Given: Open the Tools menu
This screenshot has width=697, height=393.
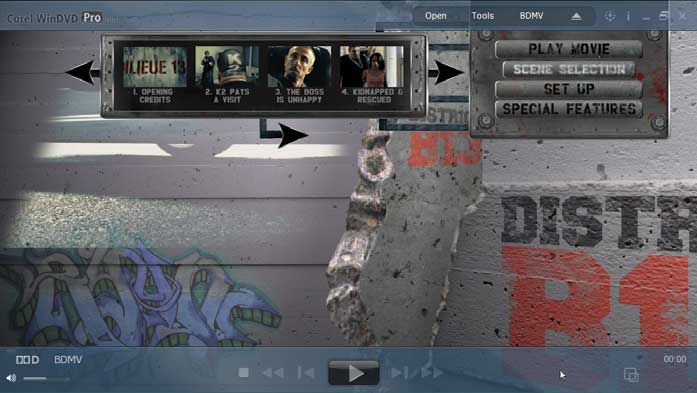Looking at the screenshot, I should (483, 16).
